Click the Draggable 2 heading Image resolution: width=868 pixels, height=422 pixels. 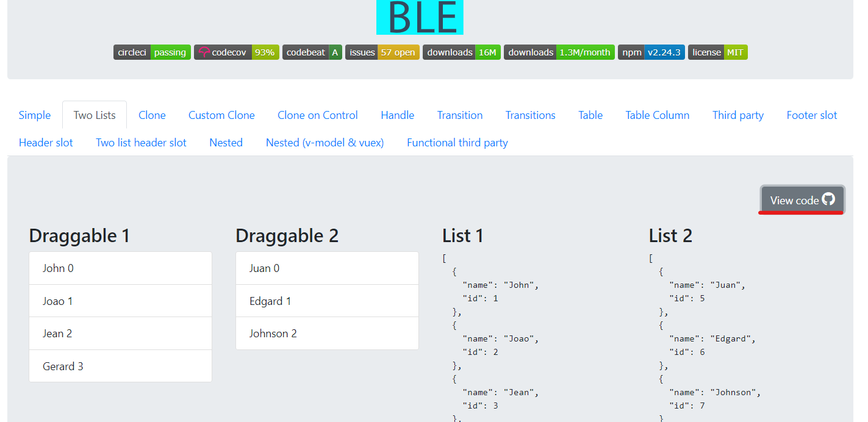click(287, 235)
